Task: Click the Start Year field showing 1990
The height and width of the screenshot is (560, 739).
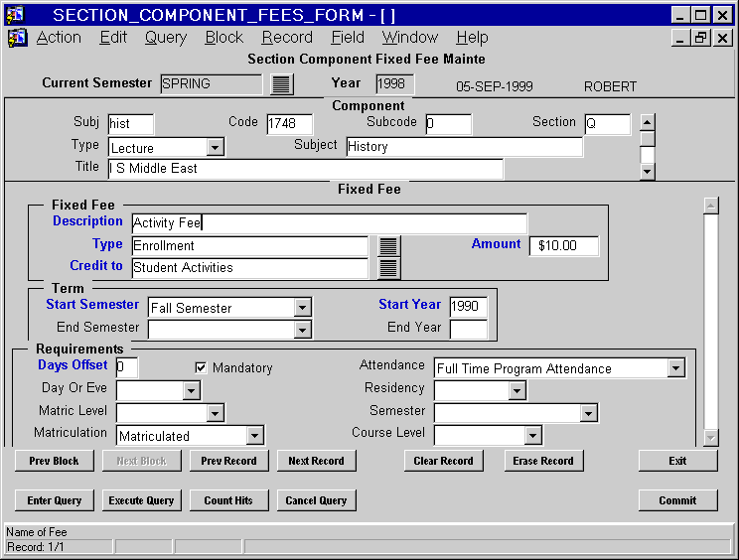Action: (469, 307)
